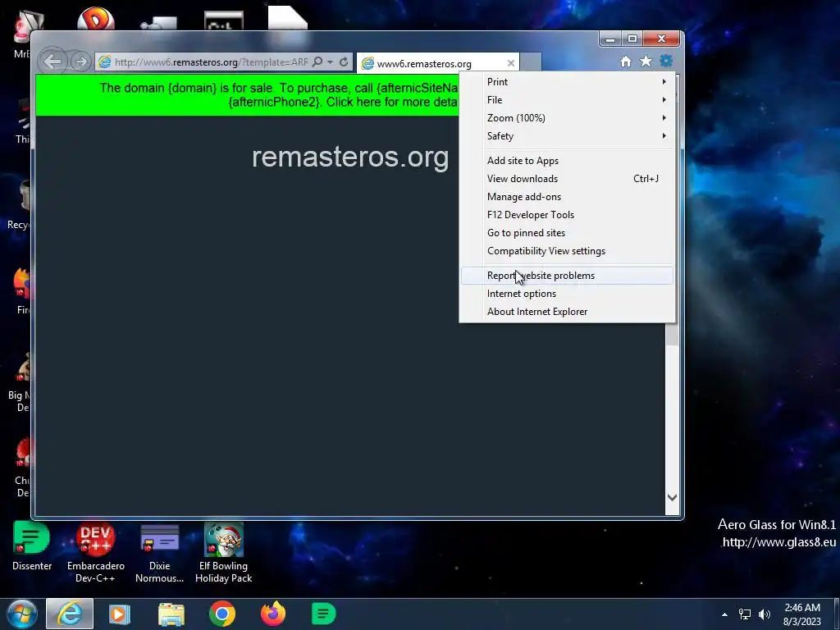Click Internet Explorer taskbar icon
The height and width of the screenshot is (630, 840).
pyautogui.click(x=70, y=614)
